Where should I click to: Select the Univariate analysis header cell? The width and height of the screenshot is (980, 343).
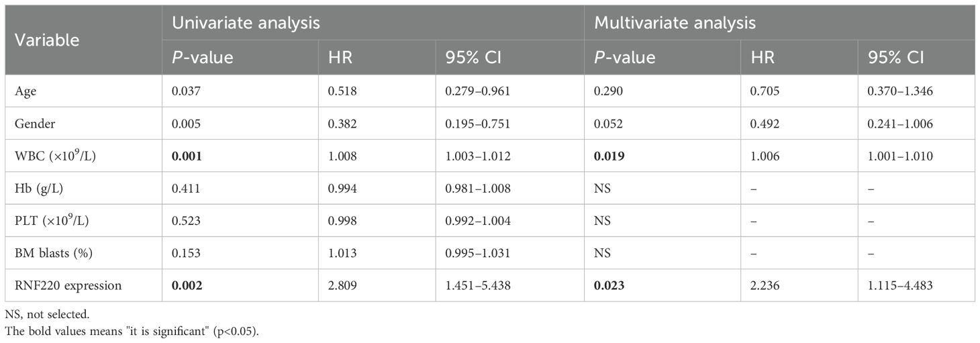pyautogui.click(x=245, y=23)
